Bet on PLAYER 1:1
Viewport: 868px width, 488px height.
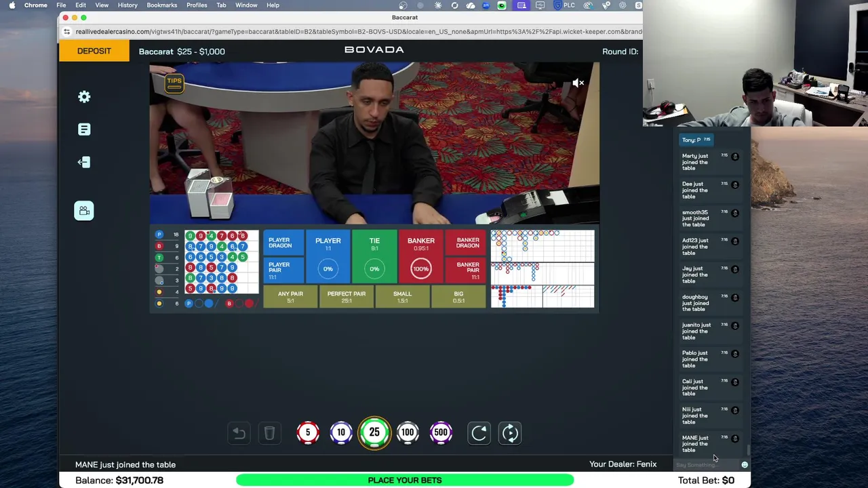[328, 257]
